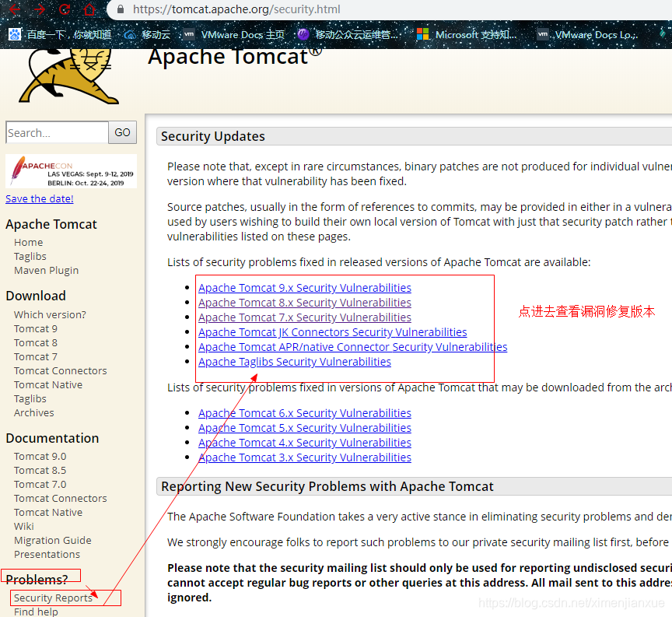Open the Presentations link

pos(47,555)
